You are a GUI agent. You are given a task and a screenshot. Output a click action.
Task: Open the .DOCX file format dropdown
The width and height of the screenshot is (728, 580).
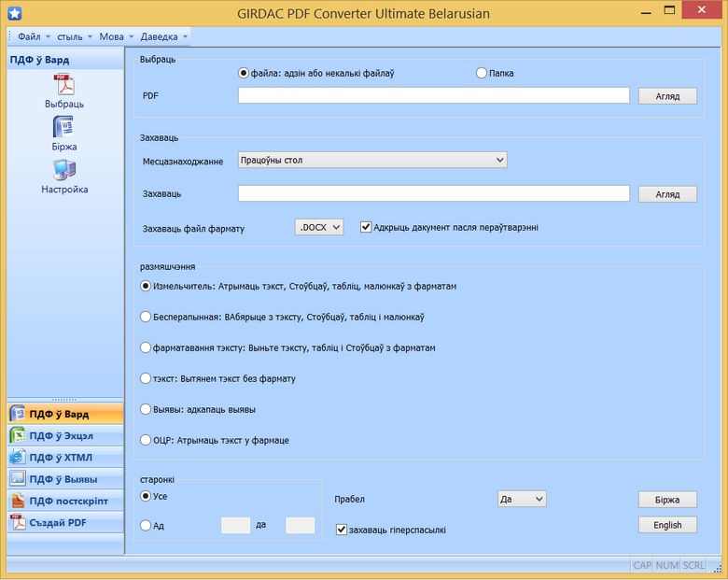pyautogui.click(x=319, y=227)
